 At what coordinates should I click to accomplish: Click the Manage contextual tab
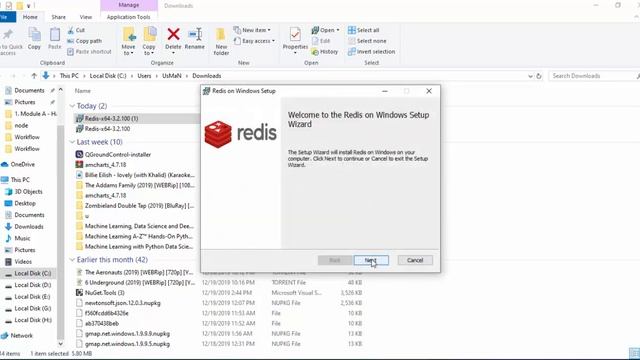coord(129,5)
